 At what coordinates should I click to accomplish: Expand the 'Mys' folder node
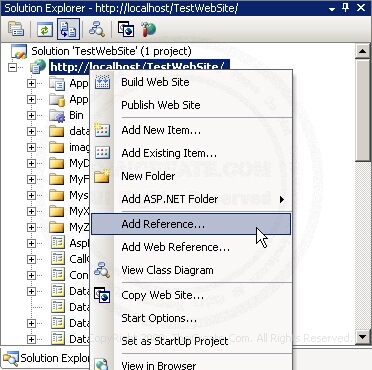coord(31,195)
